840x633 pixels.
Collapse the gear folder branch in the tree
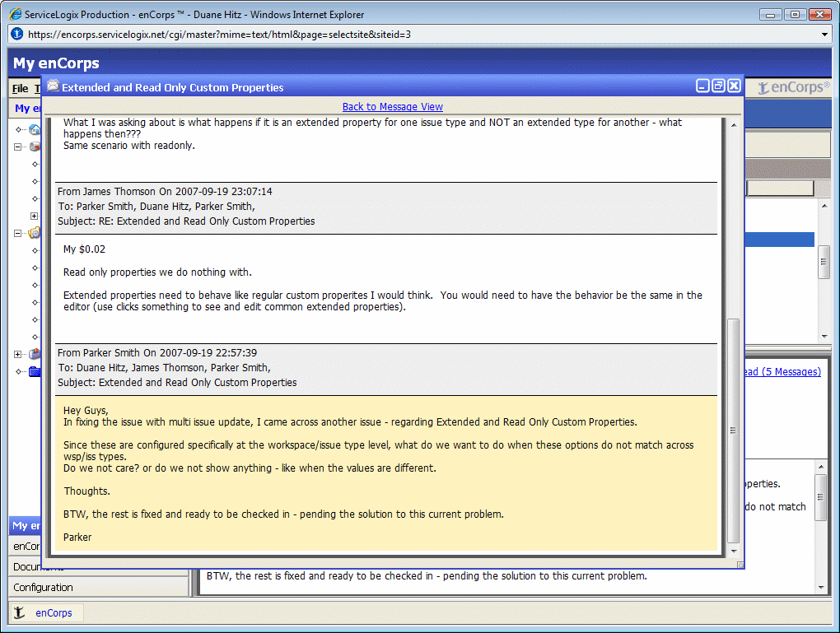tap(17, 234)
